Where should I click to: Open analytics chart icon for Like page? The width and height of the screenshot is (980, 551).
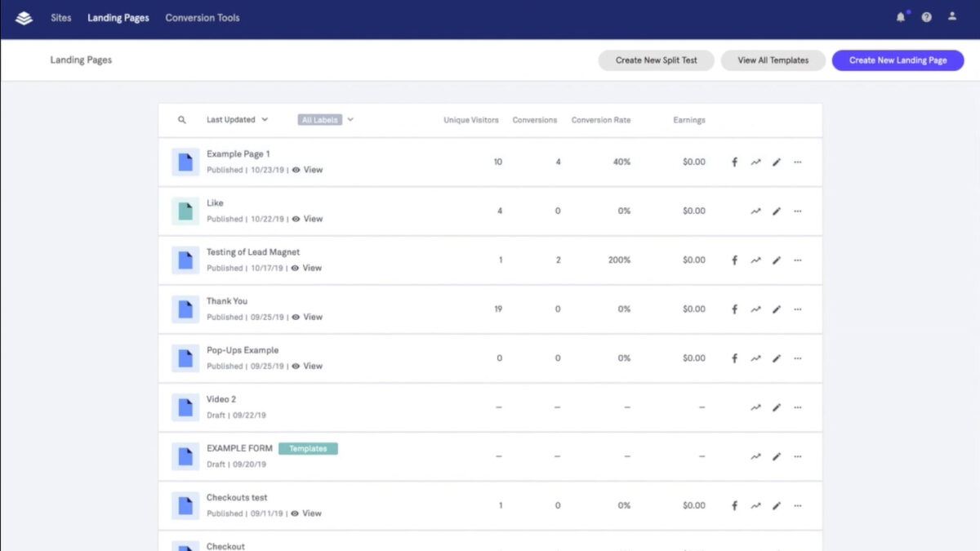click(755, 211)
